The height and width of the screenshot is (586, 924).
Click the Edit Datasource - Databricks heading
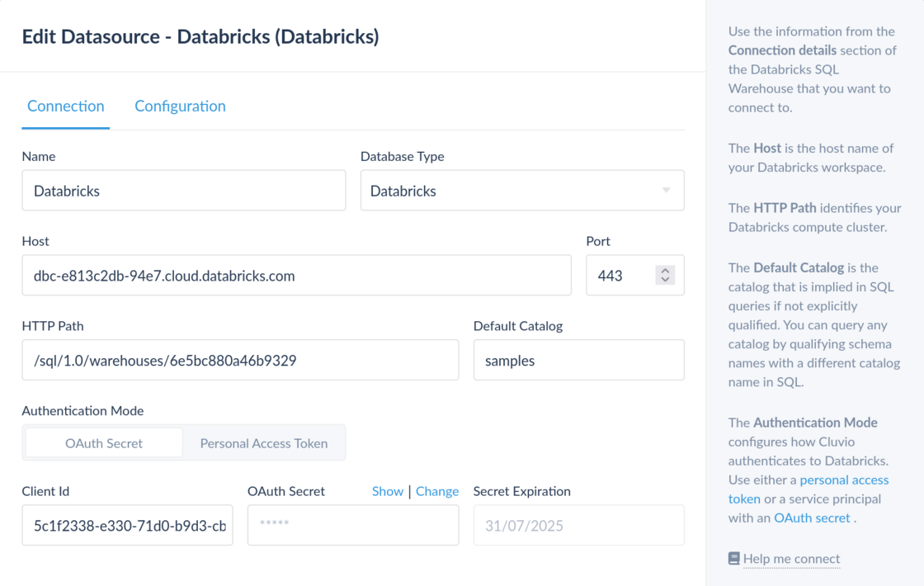tap(200, 36)
